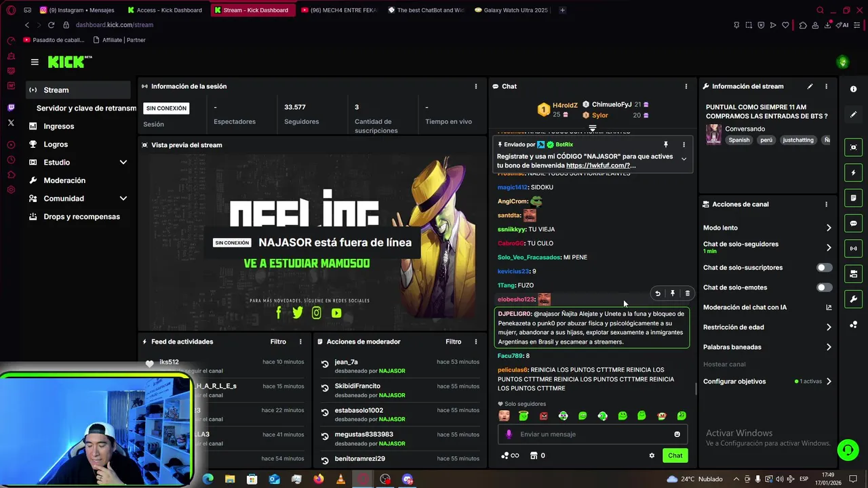Image resolution: width=868 pixels, height=488 pixels.
Task: Click reply arrow on hovered chat message
Action: (657, 293)
